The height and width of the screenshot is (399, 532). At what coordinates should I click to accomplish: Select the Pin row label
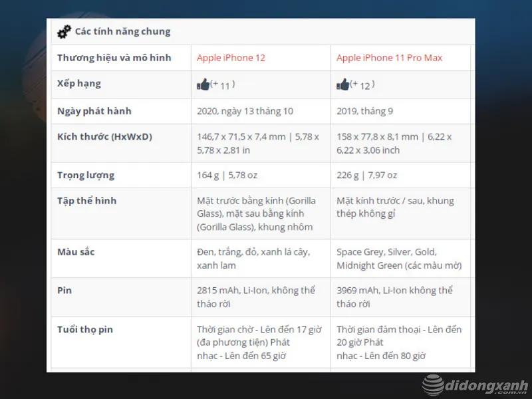[x=64, y=291]
